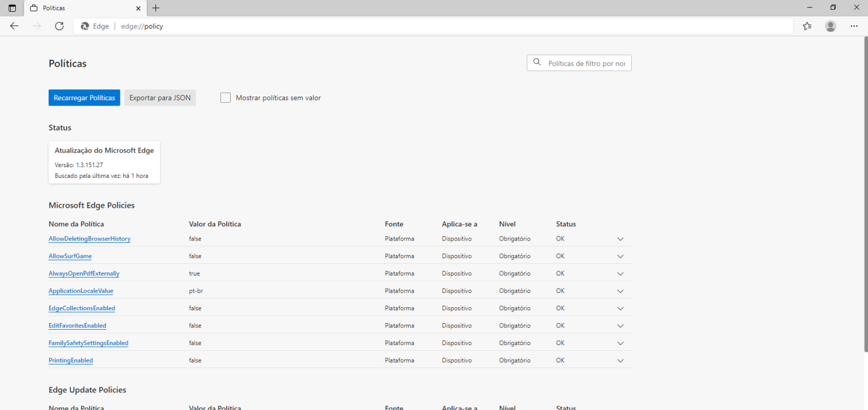Viewport: 868px width, 410px height.
Task: Click the Edge logo in the address bar
Action: click(x=86, y=26)
